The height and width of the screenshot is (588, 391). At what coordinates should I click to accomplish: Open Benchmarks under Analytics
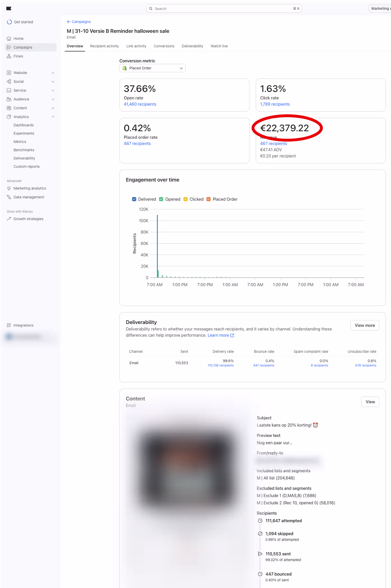click(x=24, y=150)
